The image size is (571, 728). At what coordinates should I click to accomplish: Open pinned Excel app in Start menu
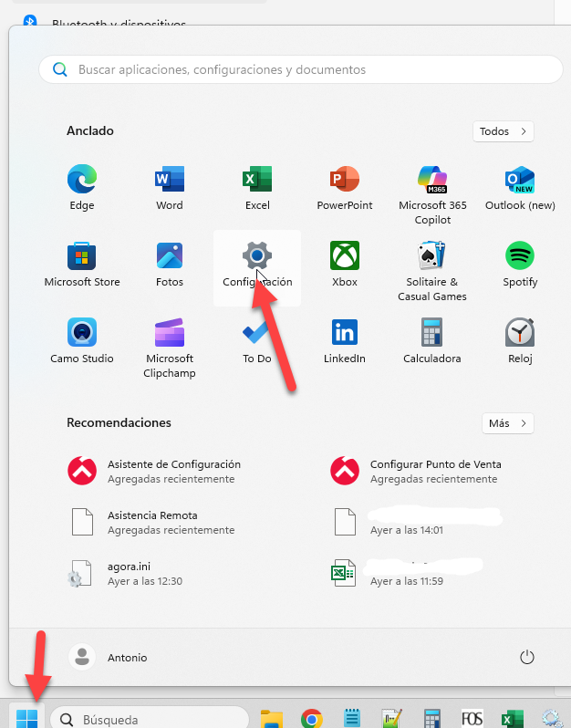point(257,188)
